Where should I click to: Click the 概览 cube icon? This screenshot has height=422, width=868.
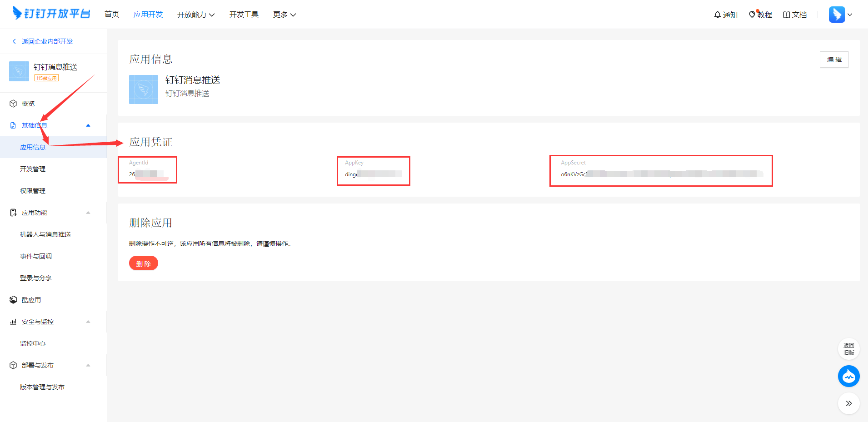[13, 104]
